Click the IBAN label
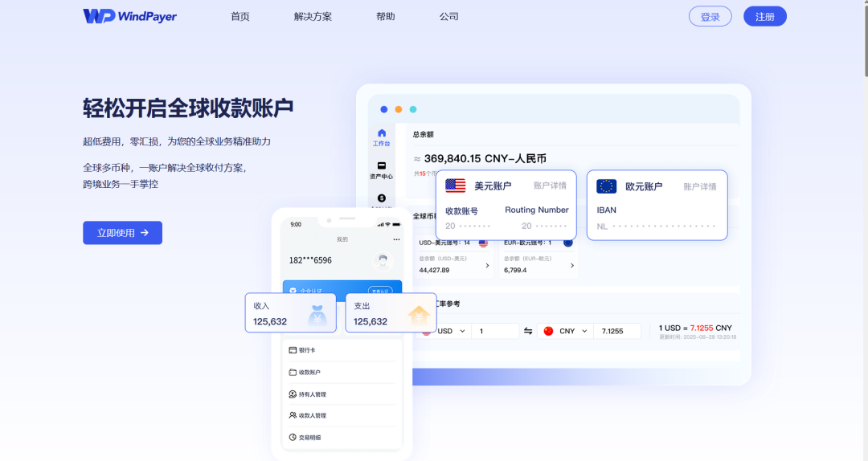 click(606, 210)
